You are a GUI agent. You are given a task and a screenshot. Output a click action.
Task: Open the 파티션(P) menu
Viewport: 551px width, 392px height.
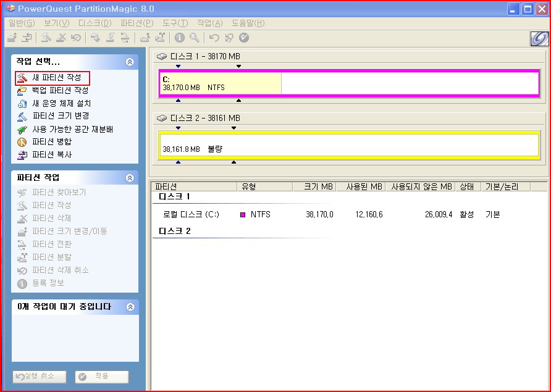(137, 23)
